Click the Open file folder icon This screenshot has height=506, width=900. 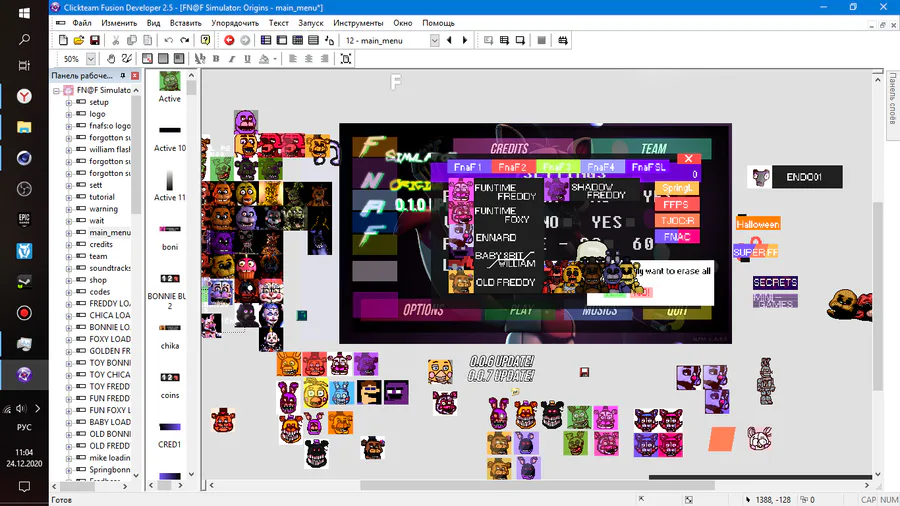79,40
